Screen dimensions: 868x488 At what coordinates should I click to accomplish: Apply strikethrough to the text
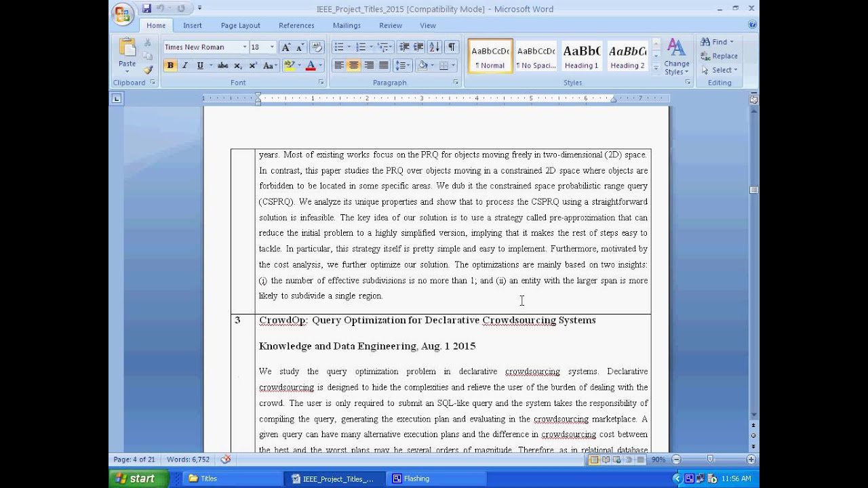pyautogui.click(x=222, y=66)
